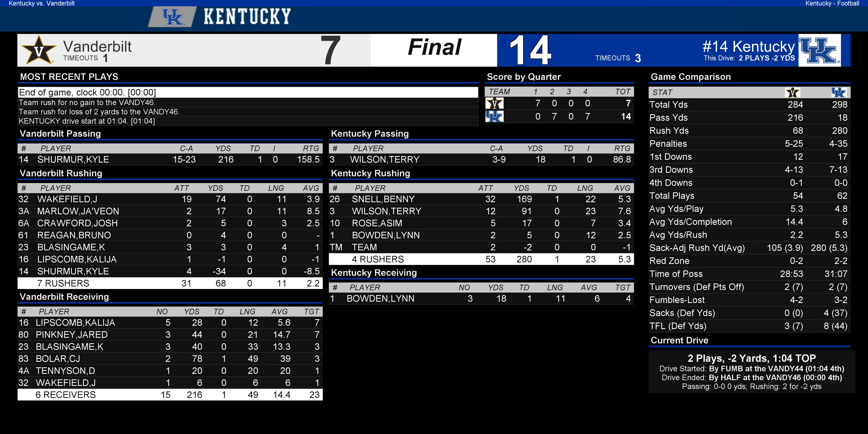Image resolution: width=868 pixels, height=434 pixels.
Task: Click Terry Wilson's Kentucky passing row
Action: tap(481, 159)
